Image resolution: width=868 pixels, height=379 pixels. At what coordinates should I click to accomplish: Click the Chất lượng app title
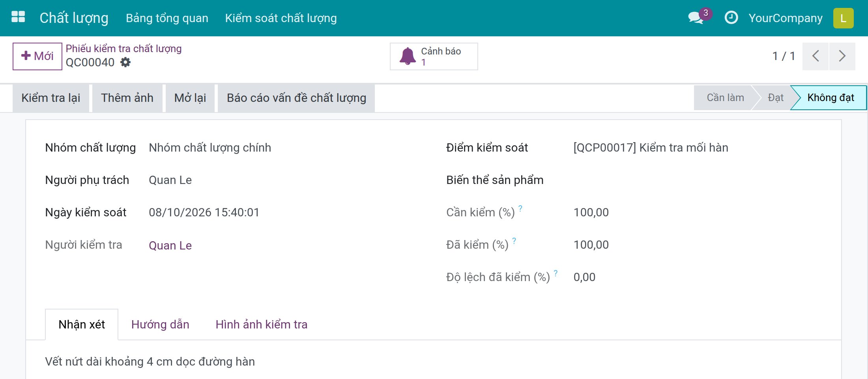point(74,18)
